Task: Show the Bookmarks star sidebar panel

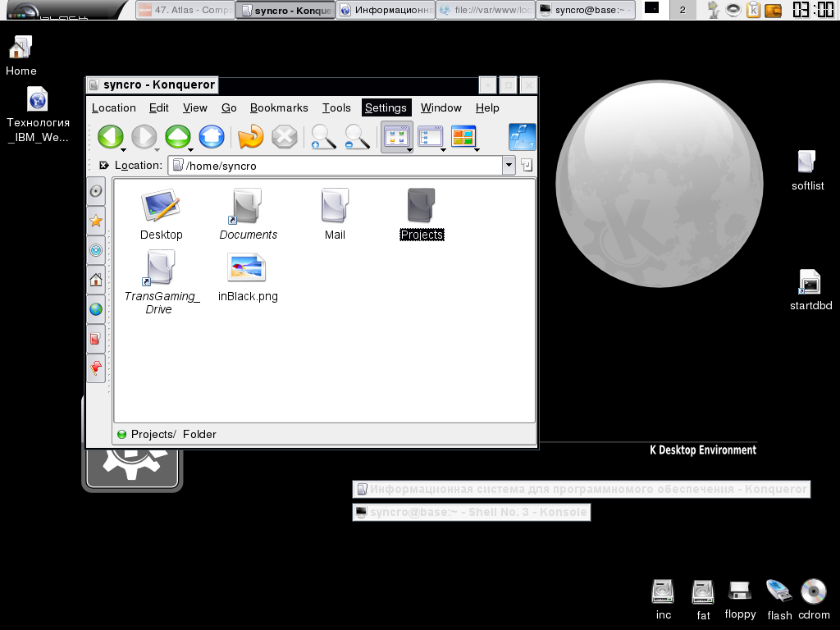Action: pos(96,221)
